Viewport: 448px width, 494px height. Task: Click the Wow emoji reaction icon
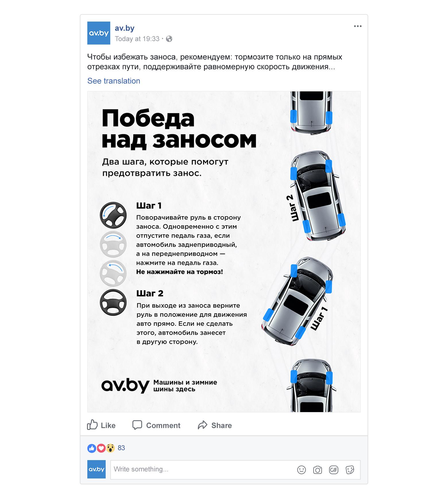click(110, 448)
